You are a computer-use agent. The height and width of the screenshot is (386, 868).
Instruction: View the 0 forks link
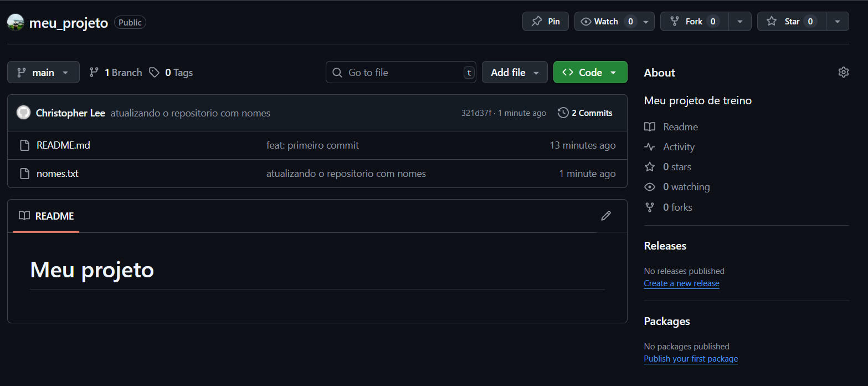coord(668,207)
